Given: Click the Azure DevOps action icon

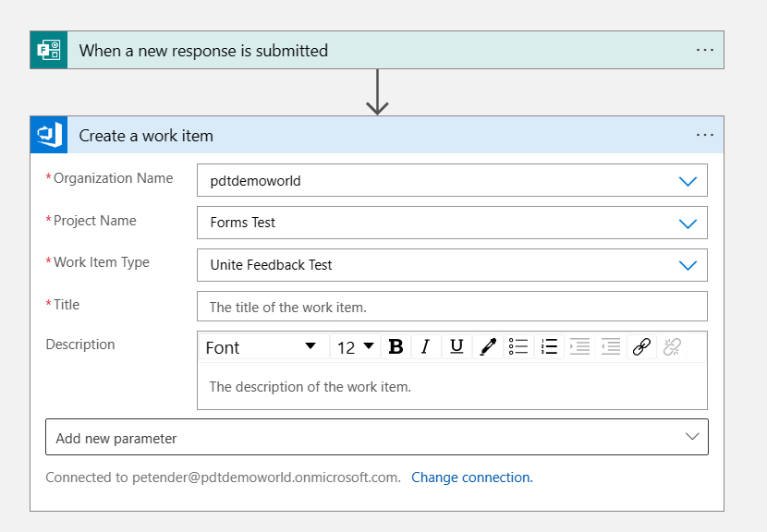Looking at the screenshot, I should click(x=49, y=136).
